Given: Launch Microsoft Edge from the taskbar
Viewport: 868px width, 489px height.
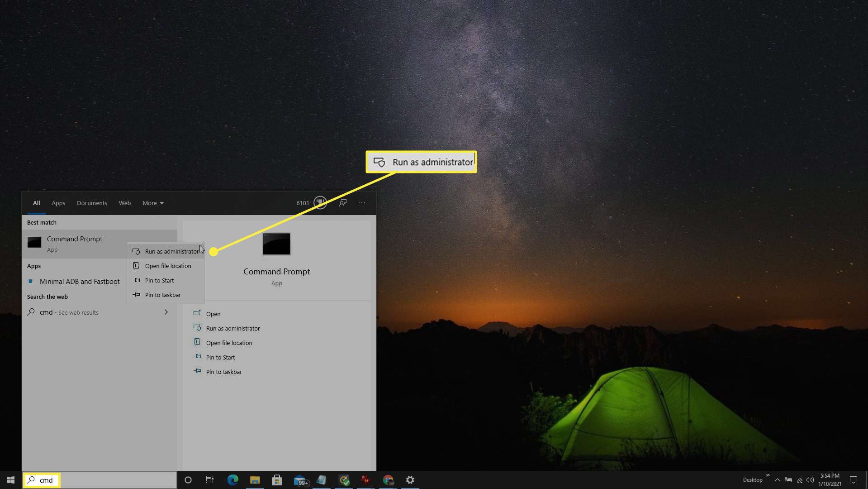Looking at the screenshot, I should pos(233,480).
